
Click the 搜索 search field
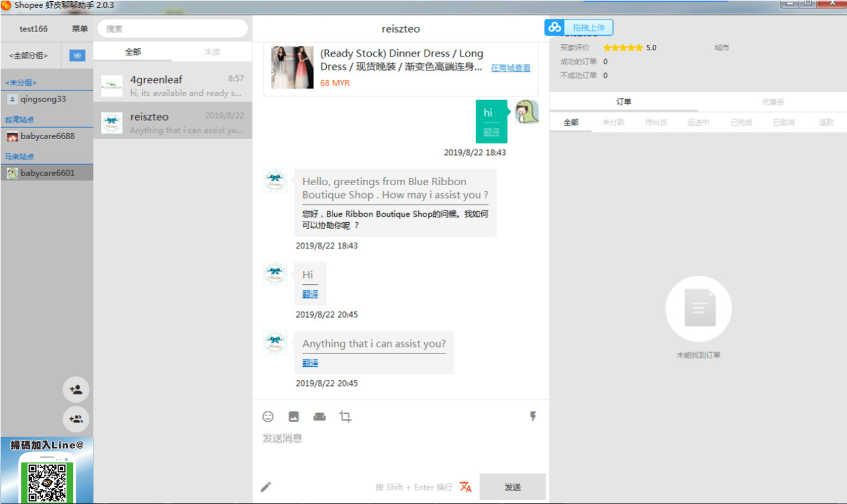173,29
